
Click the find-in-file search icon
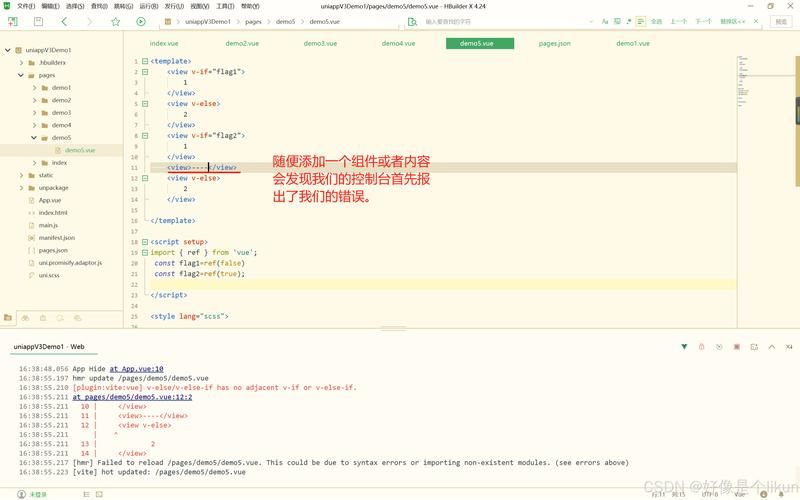tap(412, 21)
